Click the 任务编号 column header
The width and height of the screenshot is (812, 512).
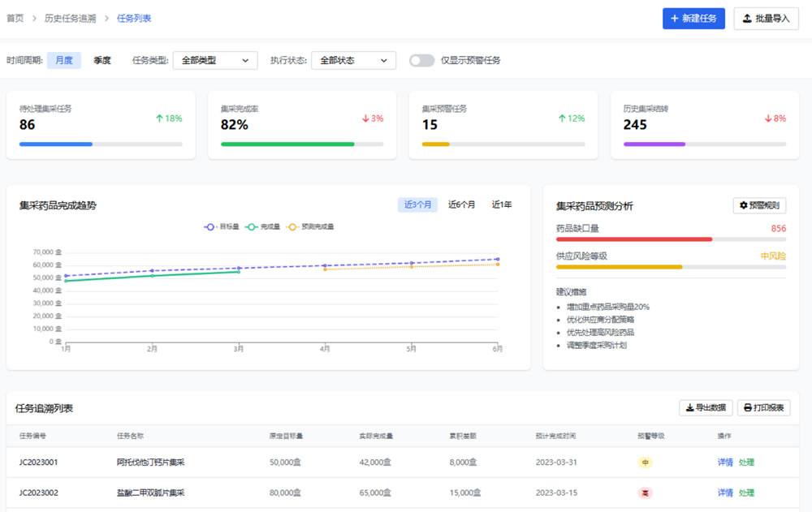(x=32, y=436)
